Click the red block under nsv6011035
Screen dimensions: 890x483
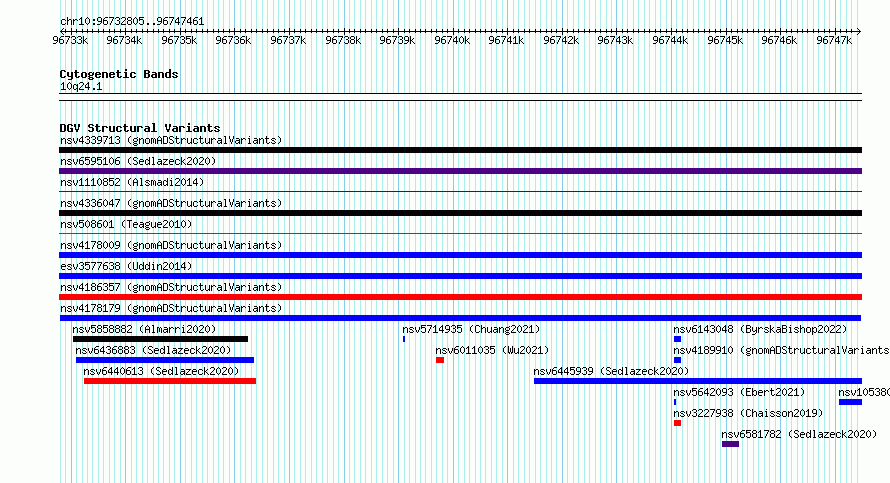440,360
